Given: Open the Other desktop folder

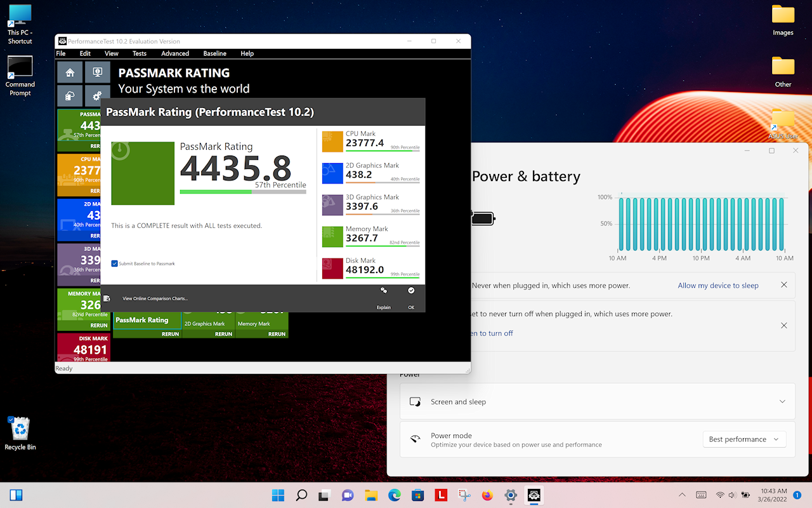Looking at the screenshot, I should [x=783, y=72].
